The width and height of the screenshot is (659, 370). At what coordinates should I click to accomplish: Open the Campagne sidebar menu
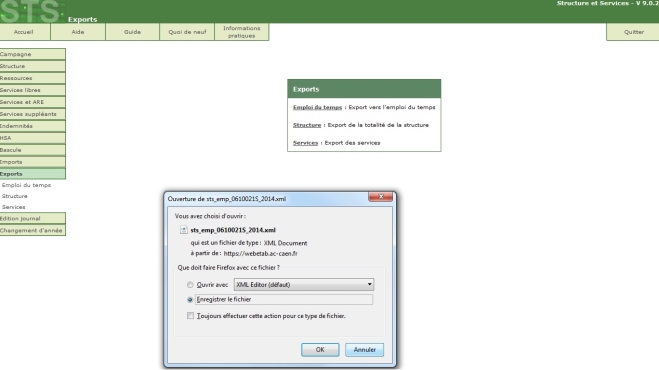pyautogui.click(x=32, y=54)
